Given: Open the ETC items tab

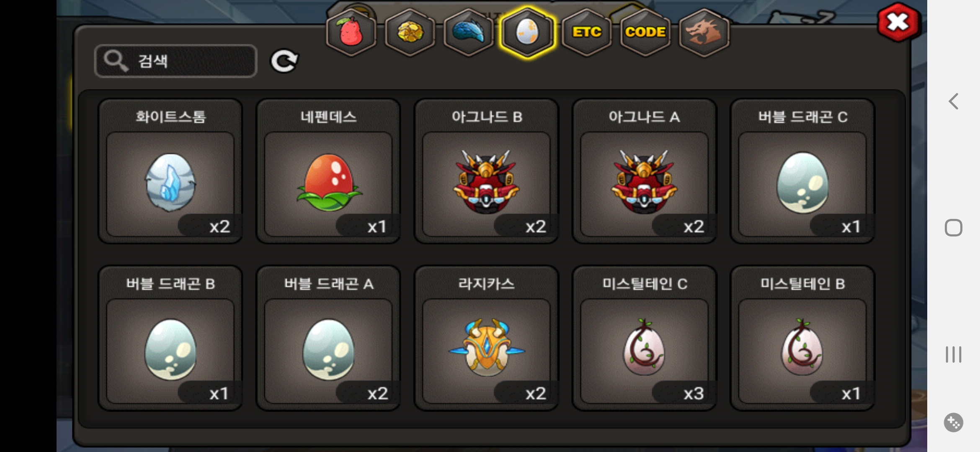Looking at the screenshot, I should click(586, 32).
